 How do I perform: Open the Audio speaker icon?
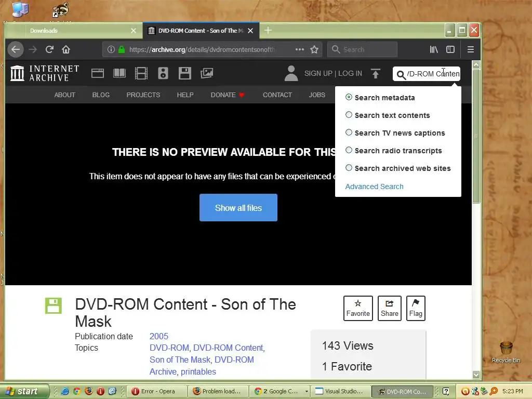163,73
